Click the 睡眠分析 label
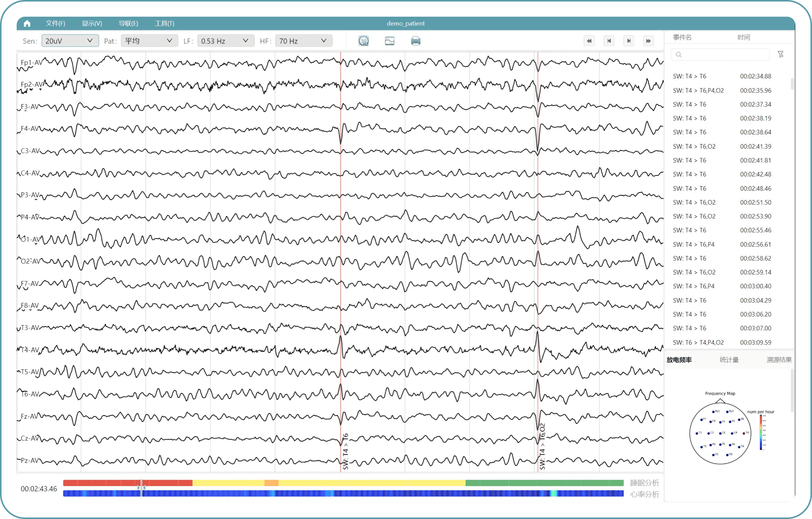The width and height of the screenshot is (812, 519). pyautogui.click(x=645, y=483)
